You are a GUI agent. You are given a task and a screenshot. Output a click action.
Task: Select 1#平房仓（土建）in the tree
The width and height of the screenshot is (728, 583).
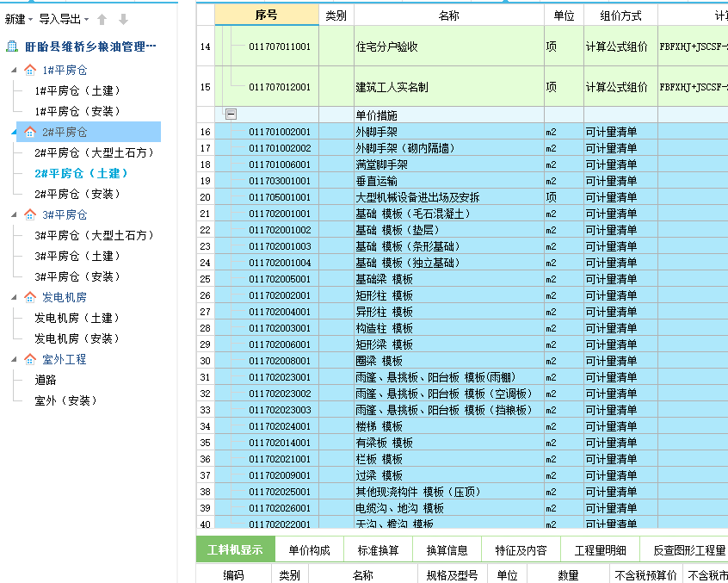[77, 90]
